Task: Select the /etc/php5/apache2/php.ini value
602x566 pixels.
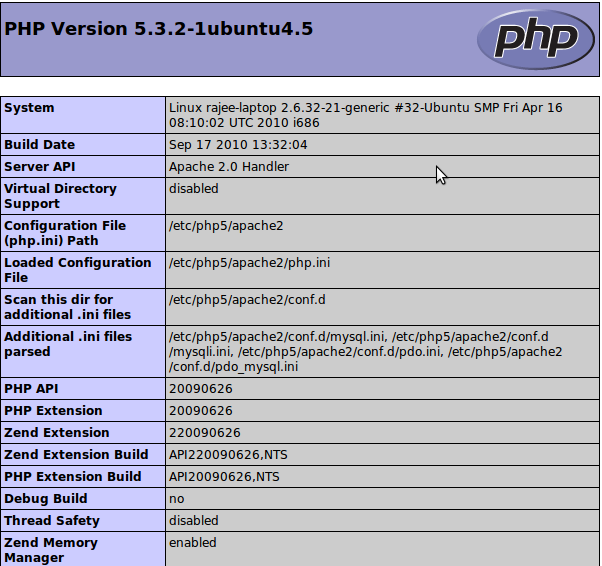Action: [249, 263]
